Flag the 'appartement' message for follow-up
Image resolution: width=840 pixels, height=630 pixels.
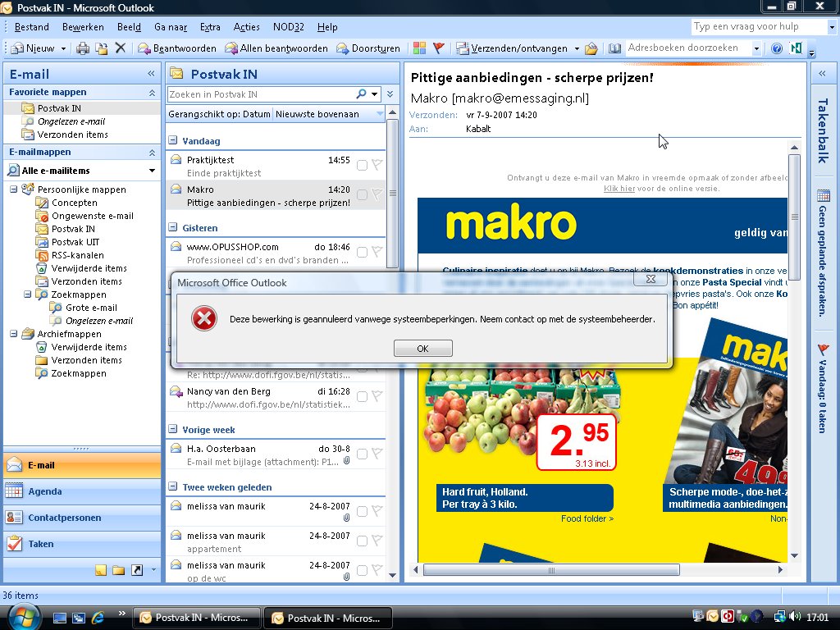[377, 541]
